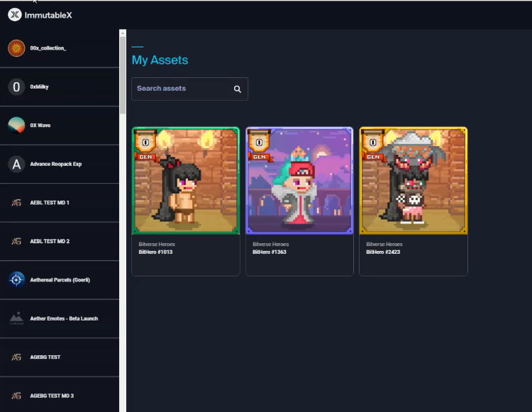The image size is (532, 412).
Task: Click the sidebar vertical scrollbar thumb
Action: click(x=123, y=75)
